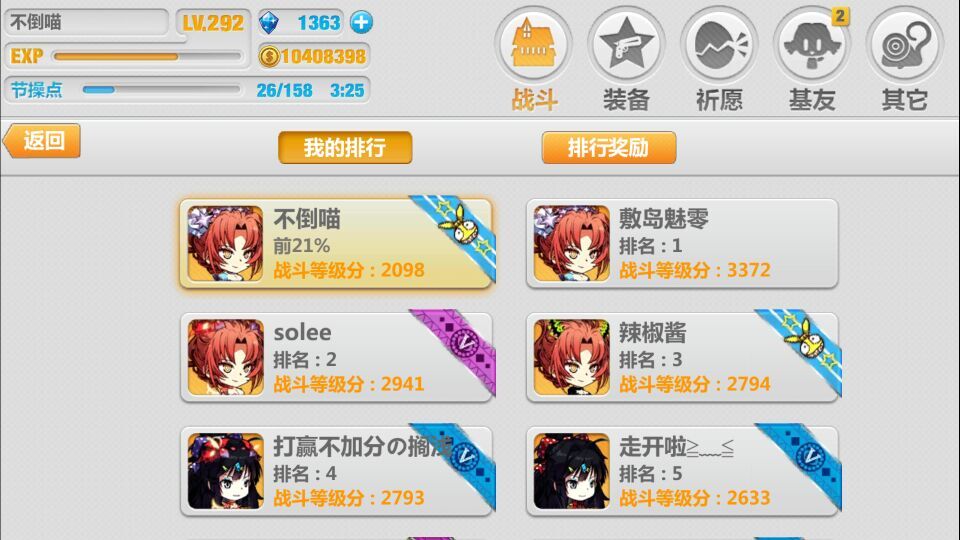This screenshot has width=960, height=540.
Task: Click the LV.292 level label
Action: [x=213, y=23]
